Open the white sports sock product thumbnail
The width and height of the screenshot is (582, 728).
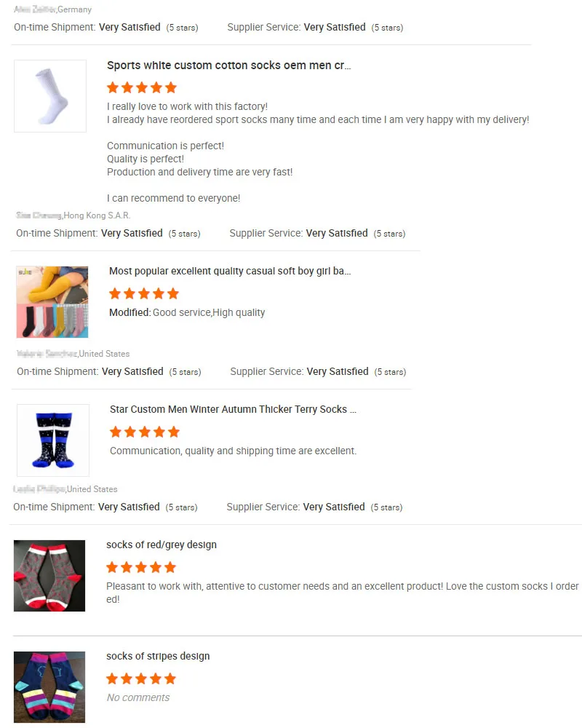point(50,96)
